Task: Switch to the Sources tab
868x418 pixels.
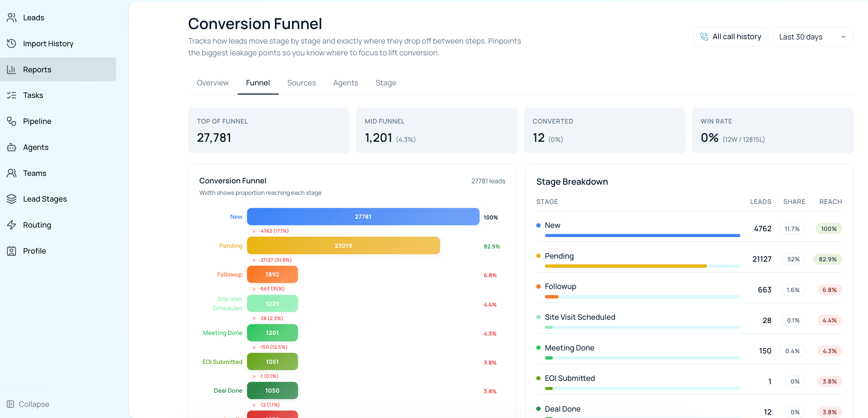Action: (x=301, y=83)
